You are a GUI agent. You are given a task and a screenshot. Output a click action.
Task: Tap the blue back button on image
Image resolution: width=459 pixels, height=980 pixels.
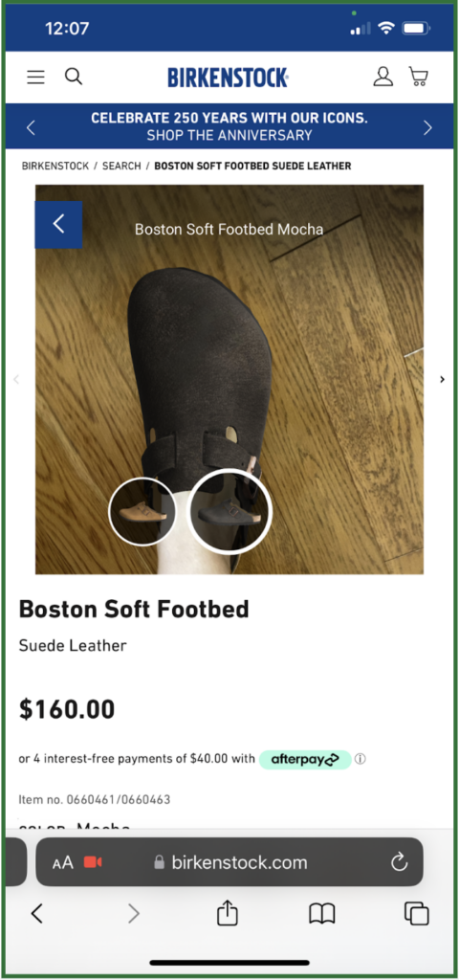click(58, 224)
